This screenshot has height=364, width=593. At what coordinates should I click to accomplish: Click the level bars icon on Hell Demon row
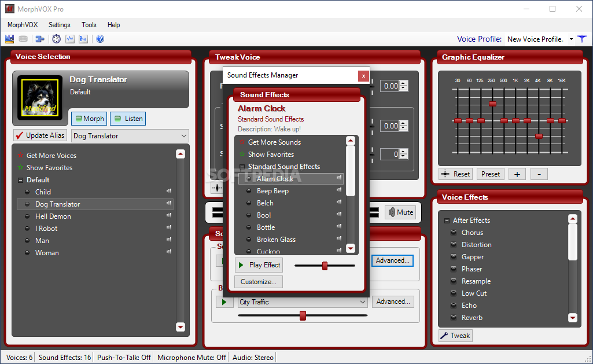(169, 215)
